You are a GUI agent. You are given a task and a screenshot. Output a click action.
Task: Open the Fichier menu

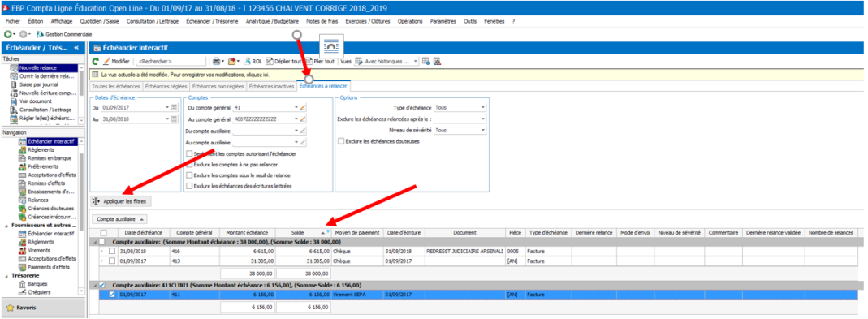(x=13, y=21)
